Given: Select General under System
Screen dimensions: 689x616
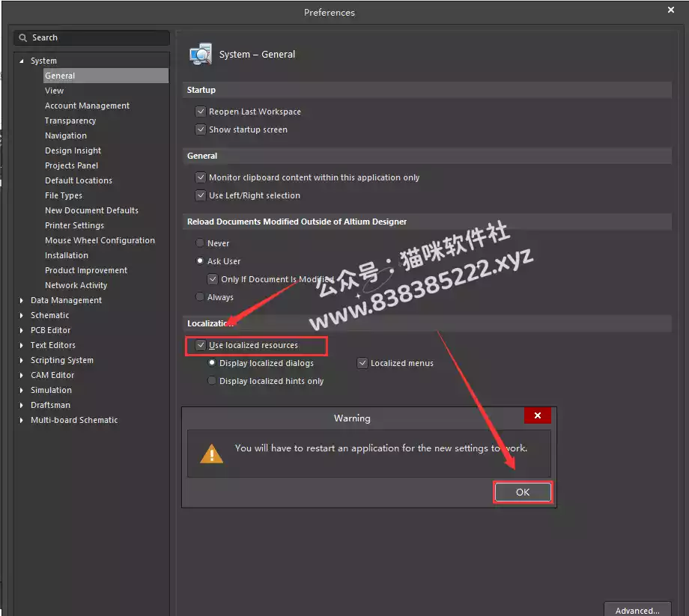Looking at the screenshot, I should pyautogui.click(x=106, y=76).
